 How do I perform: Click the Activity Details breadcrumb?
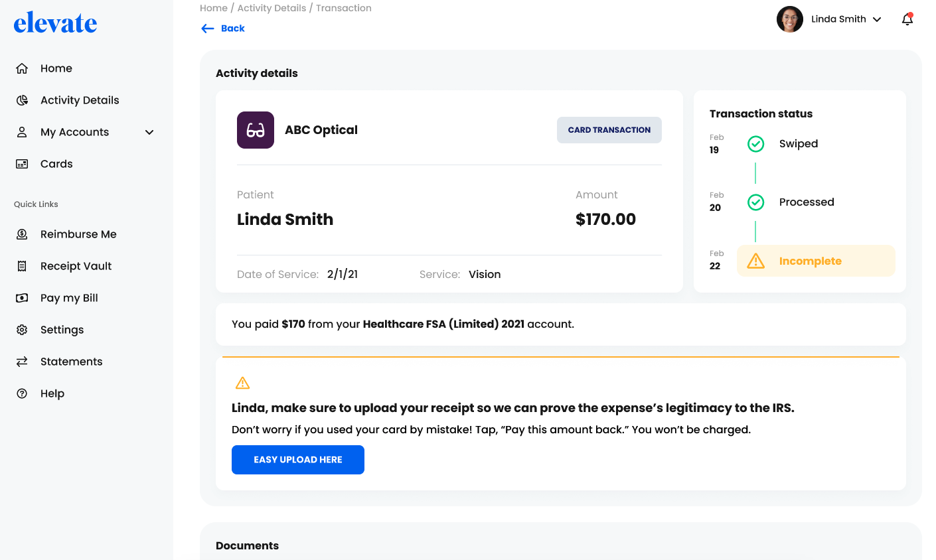pos(272,8)
